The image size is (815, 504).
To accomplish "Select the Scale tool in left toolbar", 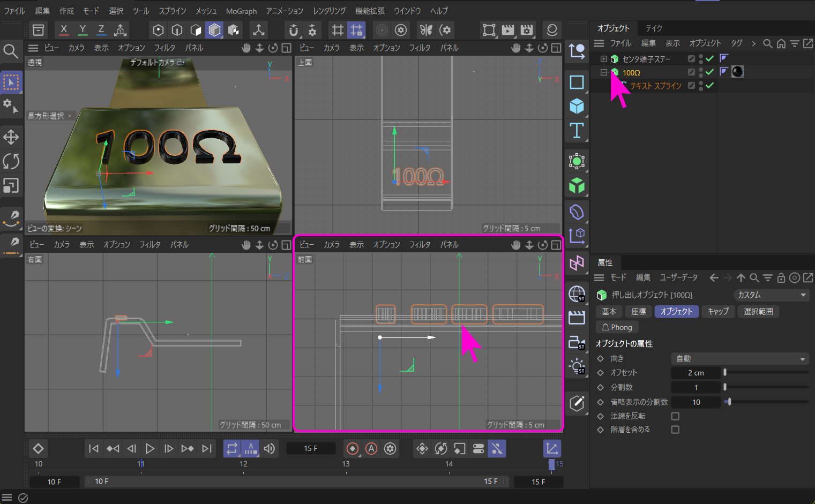I will [x=11, y=185].
